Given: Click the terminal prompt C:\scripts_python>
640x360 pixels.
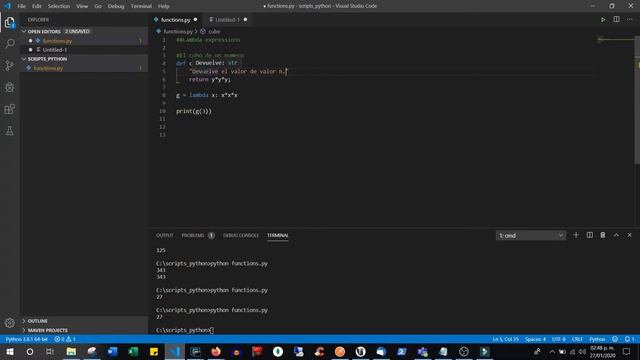Looking at the screenshot, I should [x=183, y=330].
